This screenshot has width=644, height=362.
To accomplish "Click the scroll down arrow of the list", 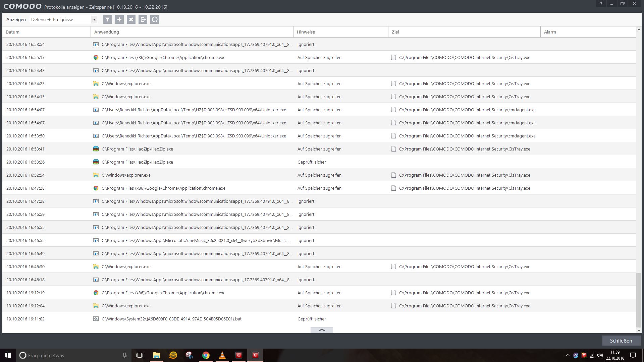I will [639, 330].
